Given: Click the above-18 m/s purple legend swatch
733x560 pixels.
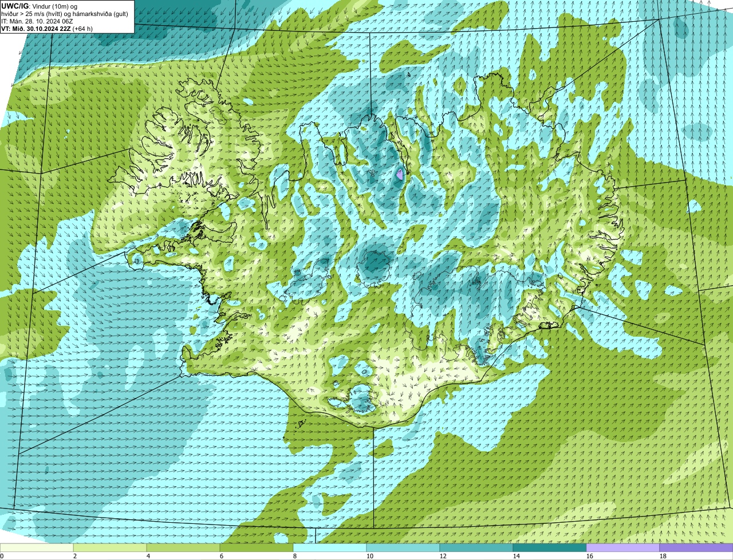Looking at the screenshot, I should [696, 548].
